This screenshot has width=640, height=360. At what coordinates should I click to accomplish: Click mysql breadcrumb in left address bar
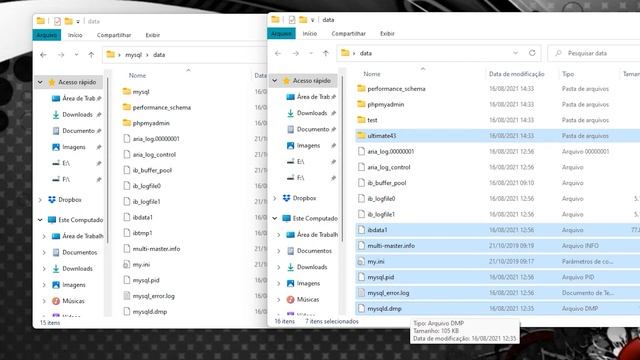(133, 55)
